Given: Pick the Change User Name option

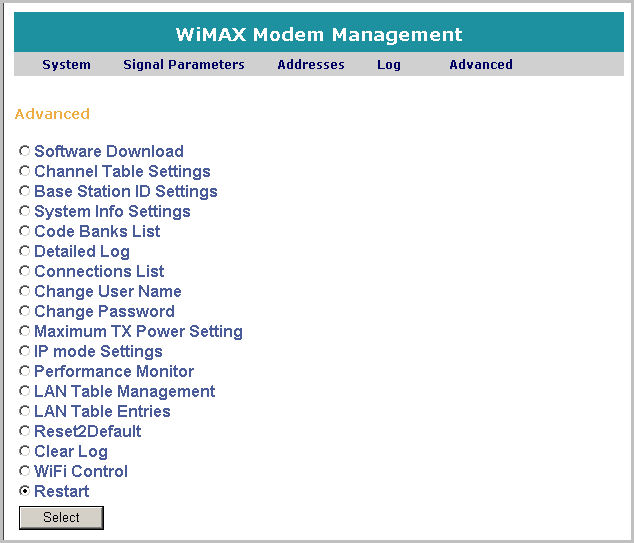Looking at the screenshot, I should (25, 291).
